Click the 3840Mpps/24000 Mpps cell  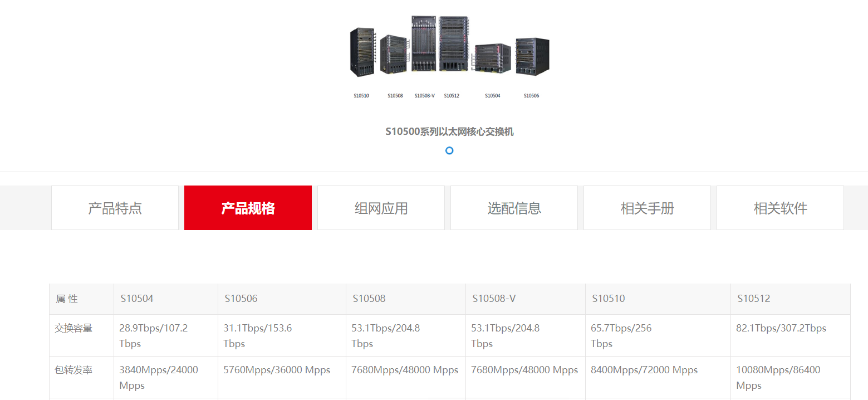tap(166, 377)
